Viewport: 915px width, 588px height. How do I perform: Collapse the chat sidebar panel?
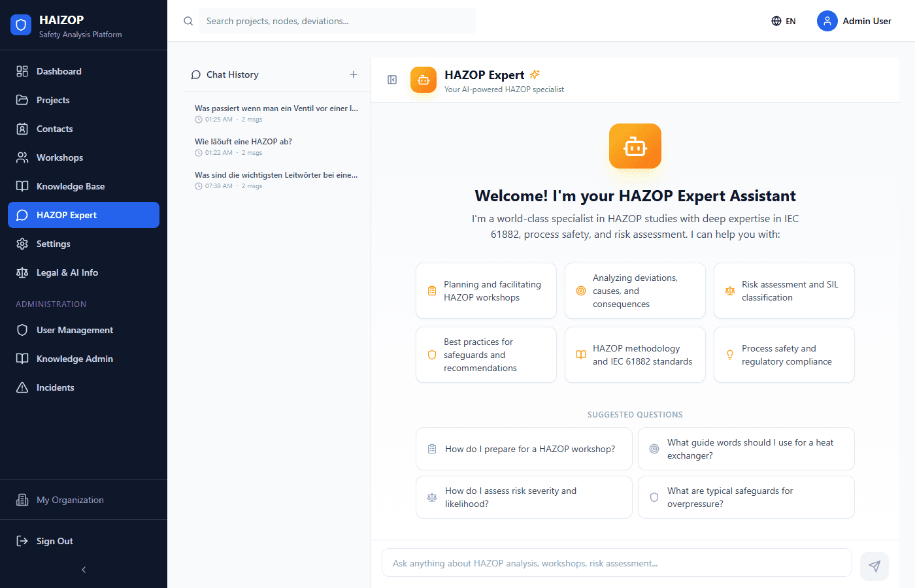point(391,79)
